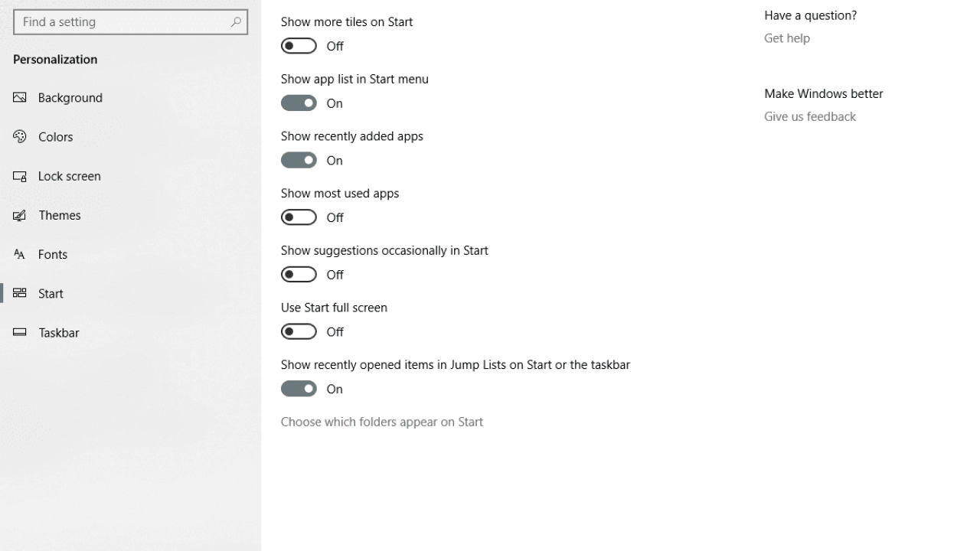Open Choose which folders appear on Start

coord(382,422)
